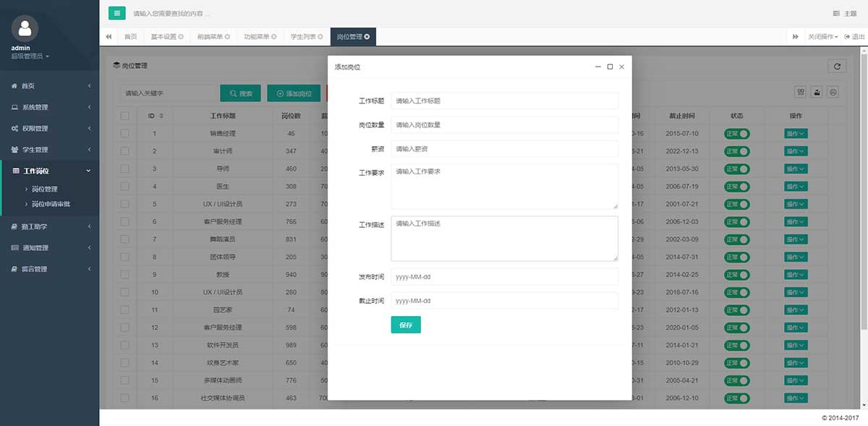
Task: Click the refresh icon in 岗位管理 panel
Action: tap(837, 66)
